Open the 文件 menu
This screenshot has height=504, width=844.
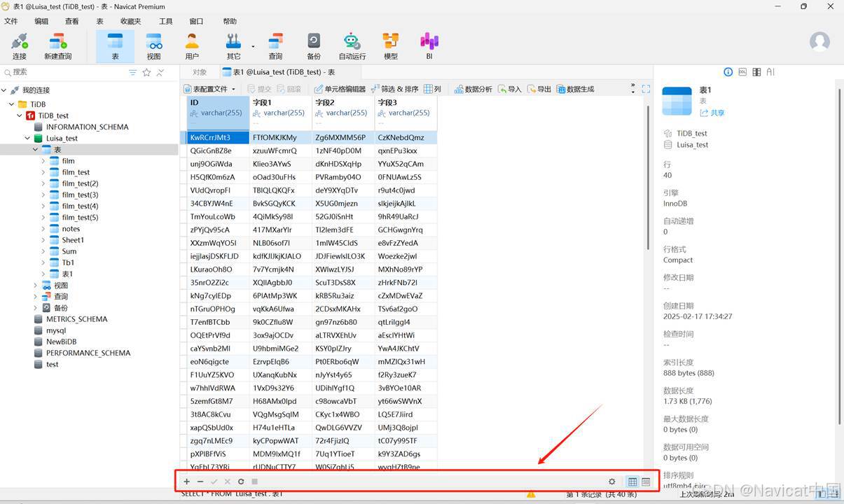pos(11,21)
